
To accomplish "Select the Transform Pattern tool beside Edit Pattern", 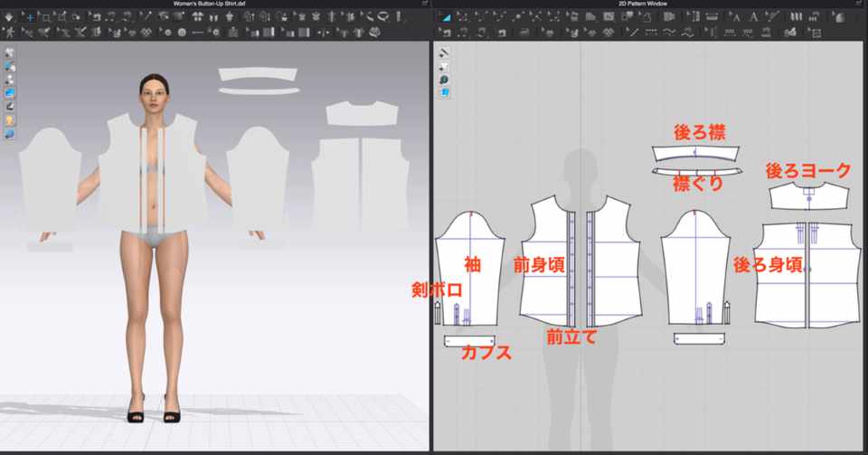I will click(462, 17).
